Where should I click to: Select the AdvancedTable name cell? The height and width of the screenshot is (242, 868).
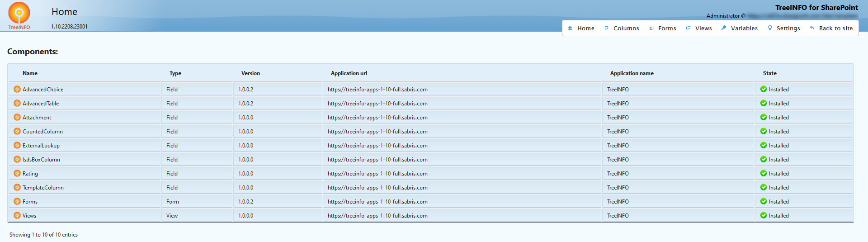[85, 103]
